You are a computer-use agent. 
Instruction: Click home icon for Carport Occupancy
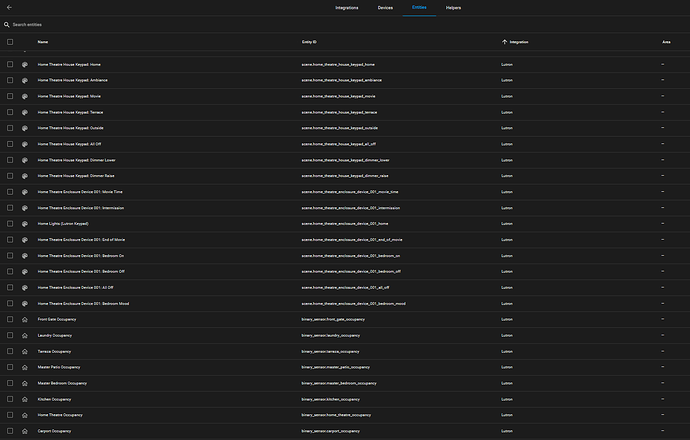25,431
